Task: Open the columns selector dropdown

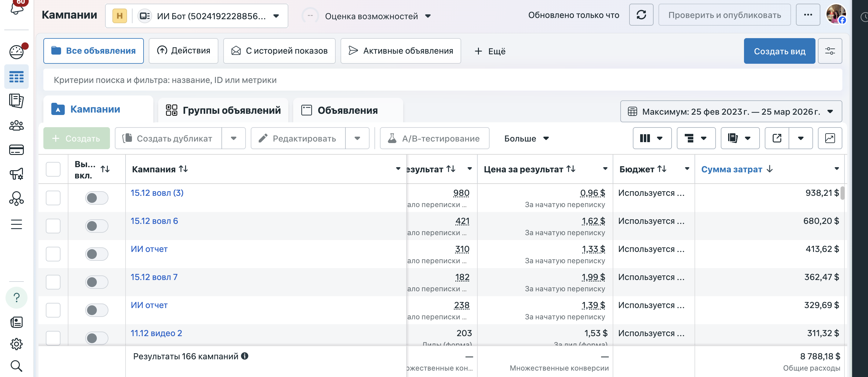Action: pyautogui.click(x=652, y=138)
